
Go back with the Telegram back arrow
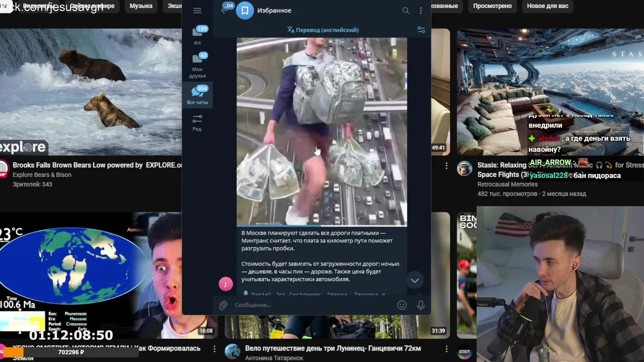coord(224,11)
